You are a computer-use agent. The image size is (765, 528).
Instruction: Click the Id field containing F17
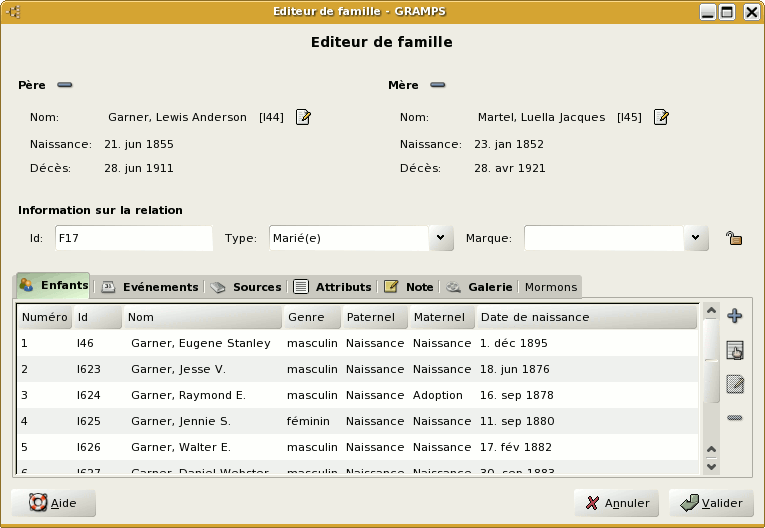[x=133, y=238]
